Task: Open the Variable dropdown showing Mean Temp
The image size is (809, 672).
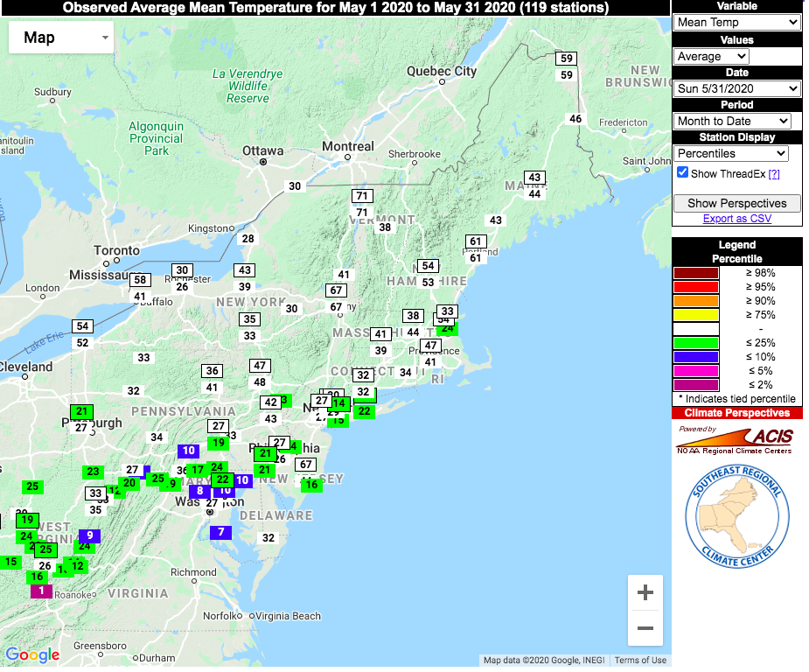Action: pyautogui.click(x=736, y=22)
